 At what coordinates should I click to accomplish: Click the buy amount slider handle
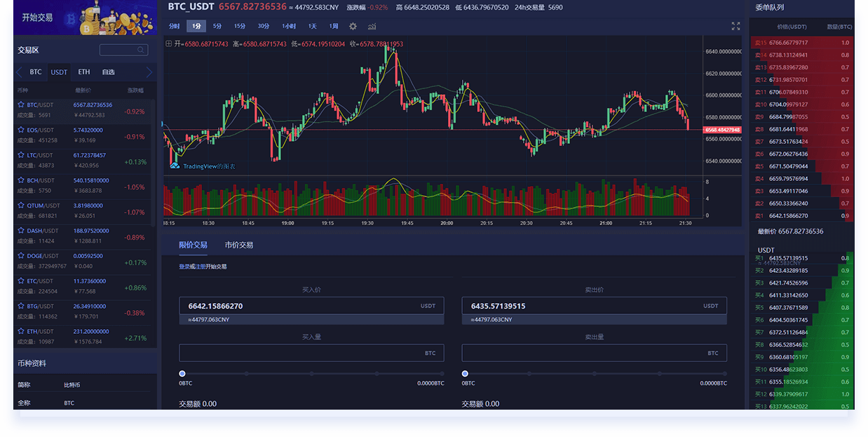[x=182, y=374]
